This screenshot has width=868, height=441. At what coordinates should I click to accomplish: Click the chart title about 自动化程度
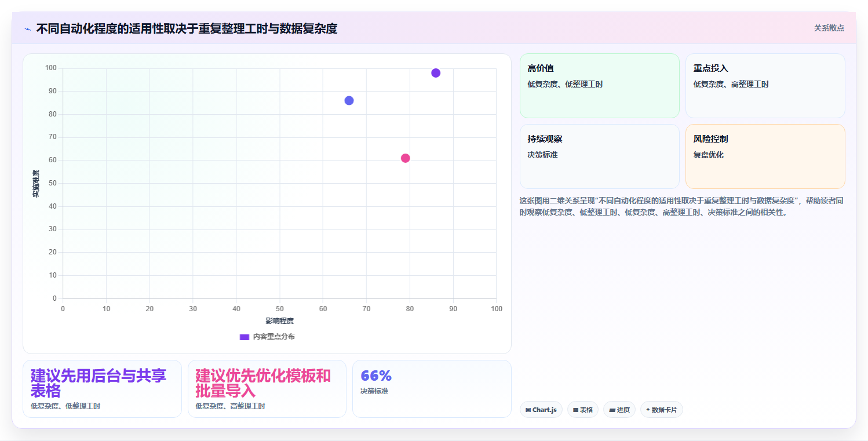pyautogui.click(x=187, y=28)
